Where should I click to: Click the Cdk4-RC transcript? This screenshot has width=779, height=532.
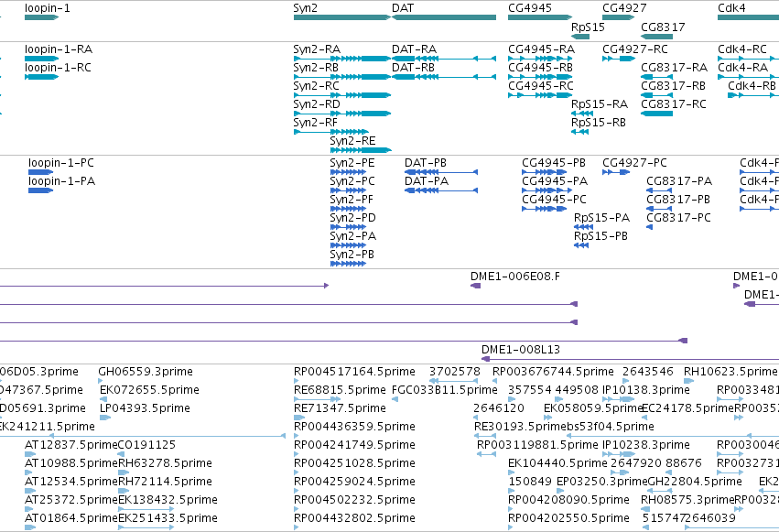[x=748, y=59]
